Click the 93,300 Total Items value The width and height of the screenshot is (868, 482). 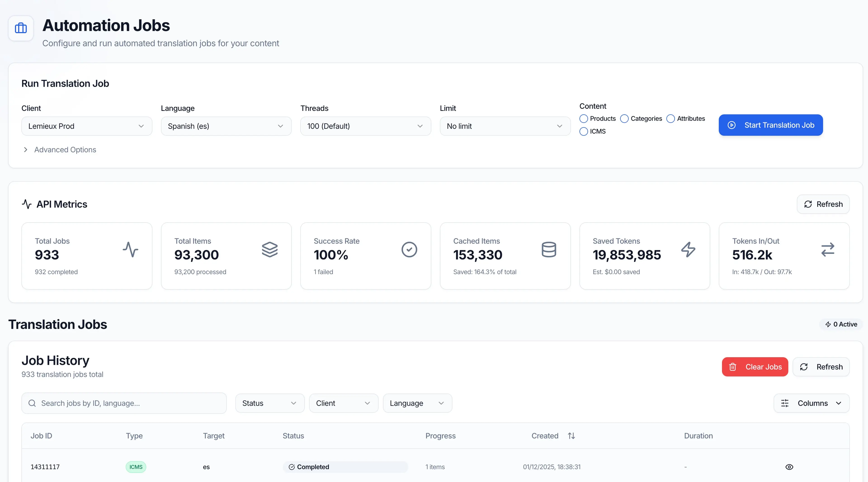196,255
